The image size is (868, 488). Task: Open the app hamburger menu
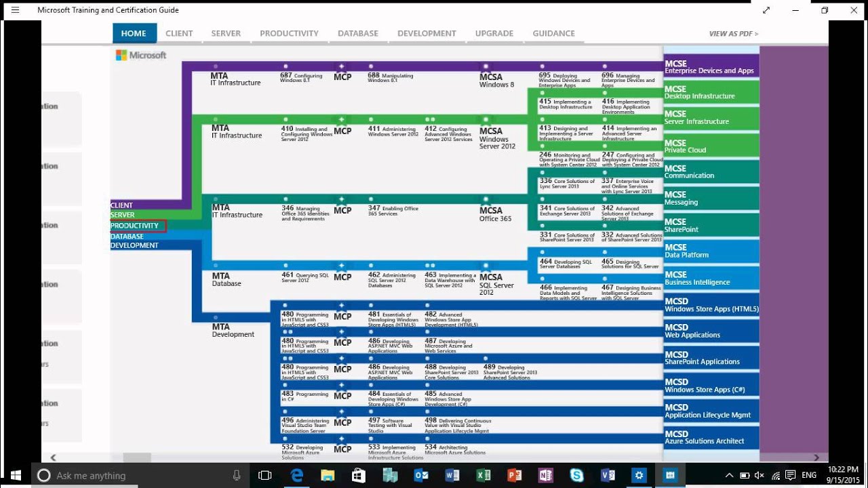[15, 10]
